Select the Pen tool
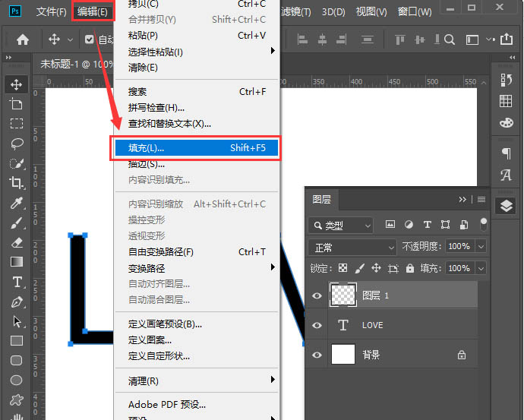 (17, 302)
